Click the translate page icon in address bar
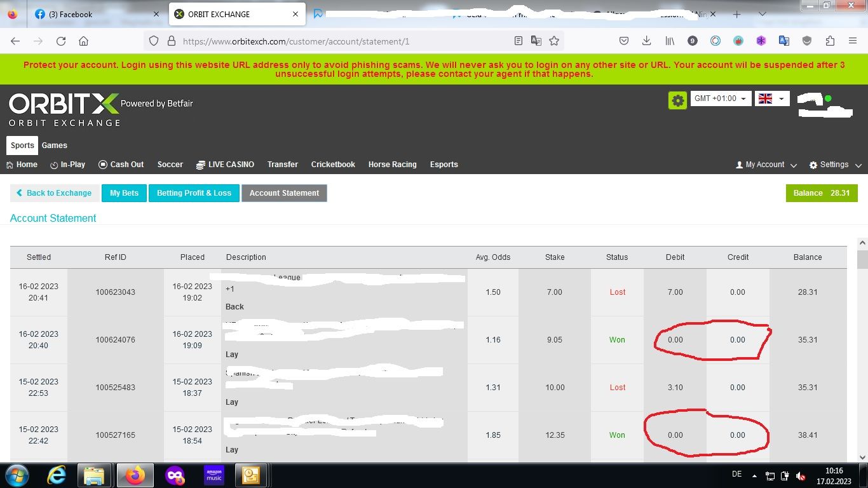 click(x=536, y=41)
